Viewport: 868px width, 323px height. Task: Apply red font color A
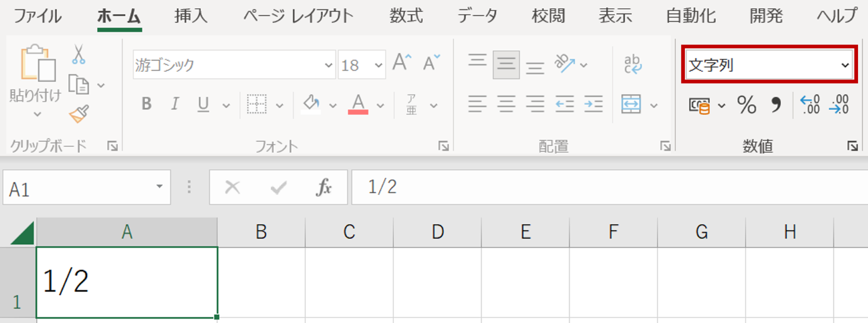point(358,104)
